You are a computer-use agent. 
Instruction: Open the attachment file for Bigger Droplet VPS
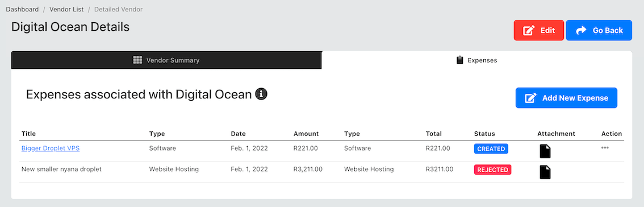(x=545, y=151)
